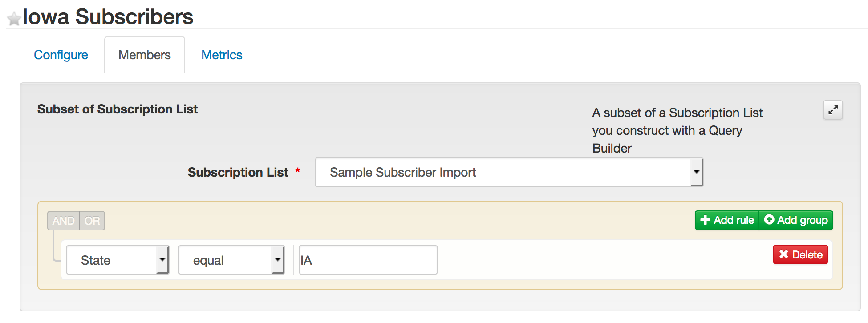Open the Subscription List dropdown

[x=503, y=172]
